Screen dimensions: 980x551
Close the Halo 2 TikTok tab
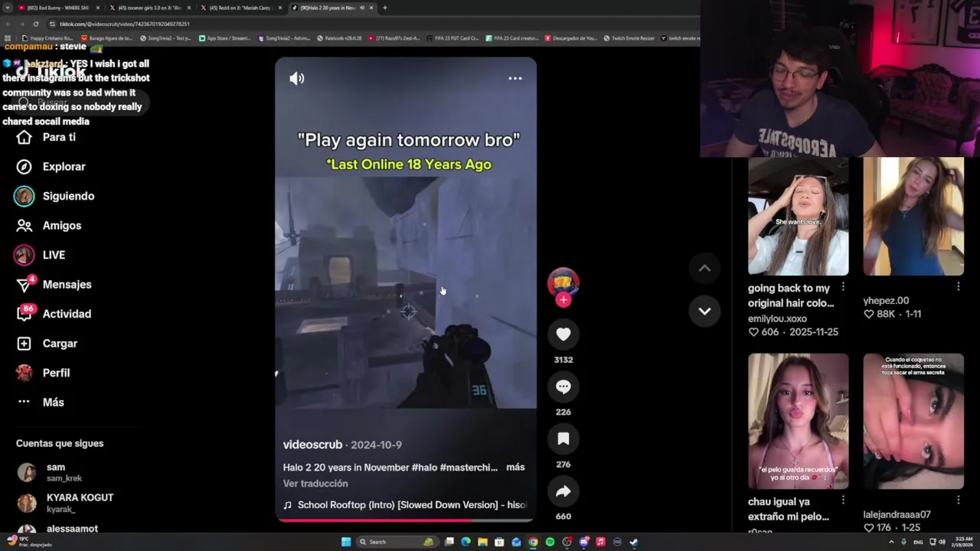tap(371, 8)
